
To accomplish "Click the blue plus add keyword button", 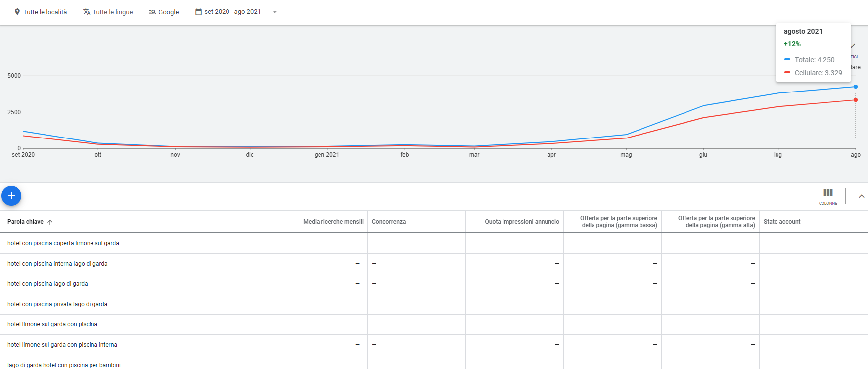I will (11, 196).
